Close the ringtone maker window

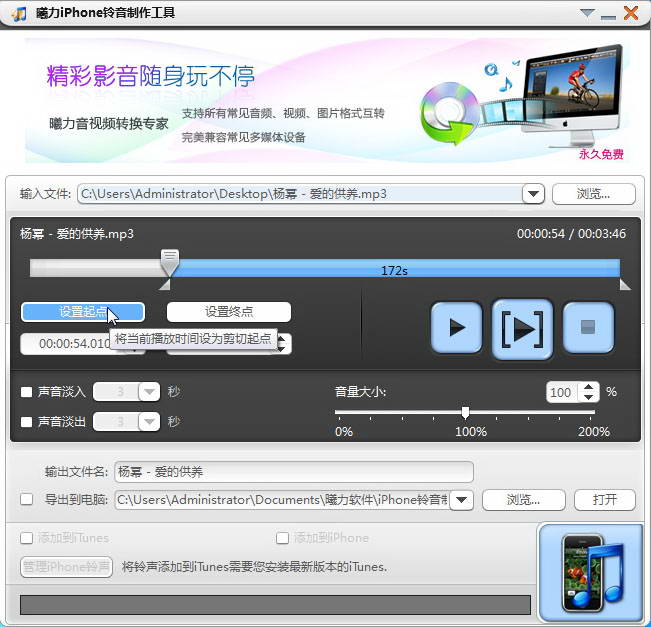click(631, 13)
